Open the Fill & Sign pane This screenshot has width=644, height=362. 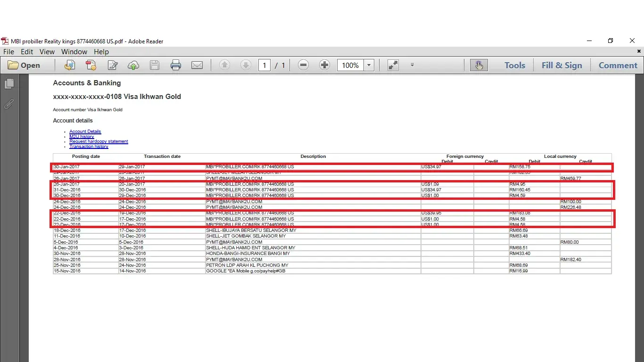[561, 66]
